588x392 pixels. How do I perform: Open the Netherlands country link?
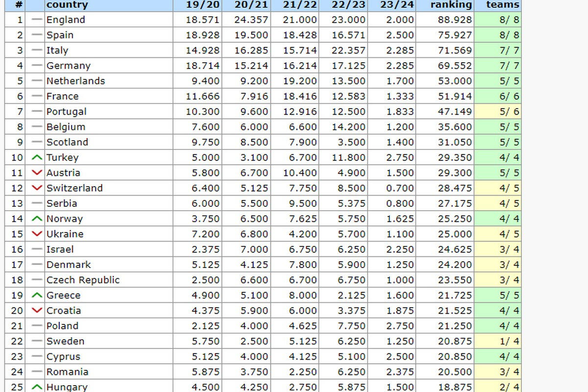coord(75,81)
